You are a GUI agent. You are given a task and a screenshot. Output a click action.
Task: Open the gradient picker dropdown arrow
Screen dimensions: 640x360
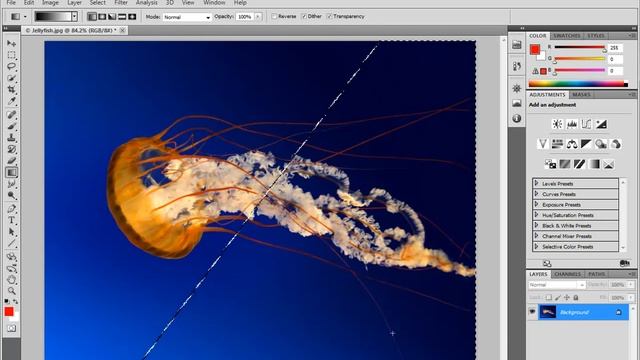(74, 17)
